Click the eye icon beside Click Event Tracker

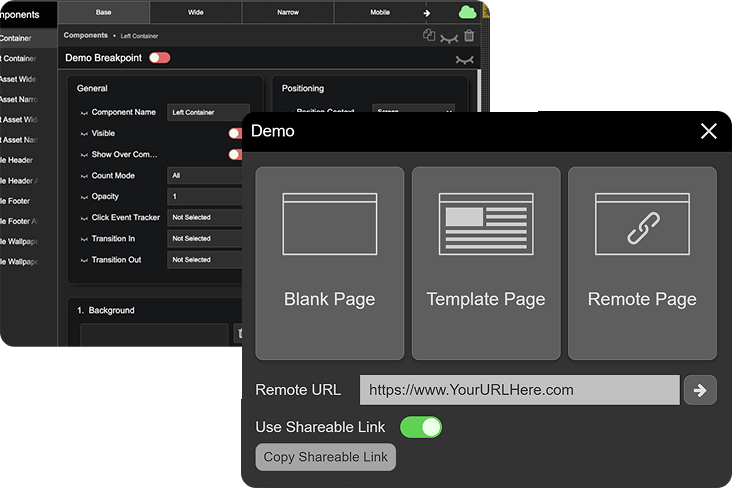point(84,218)
